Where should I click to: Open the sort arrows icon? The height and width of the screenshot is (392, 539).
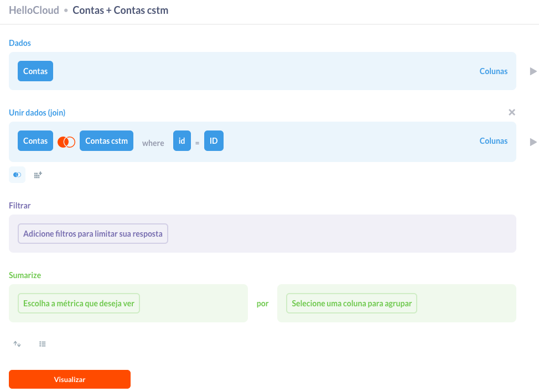[17, 344]
